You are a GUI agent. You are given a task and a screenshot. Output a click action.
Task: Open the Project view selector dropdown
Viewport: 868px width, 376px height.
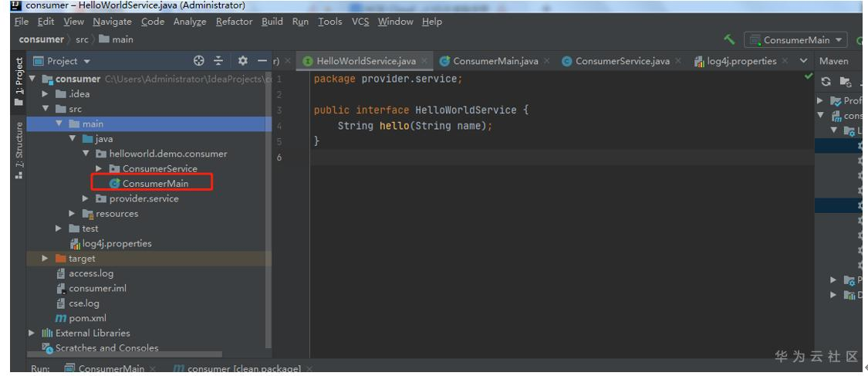coord(62,61)
